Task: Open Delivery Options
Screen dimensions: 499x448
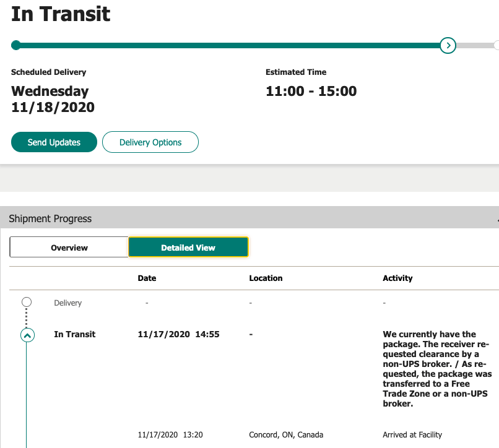Action: pyautogui.click(x=150, y=142)
